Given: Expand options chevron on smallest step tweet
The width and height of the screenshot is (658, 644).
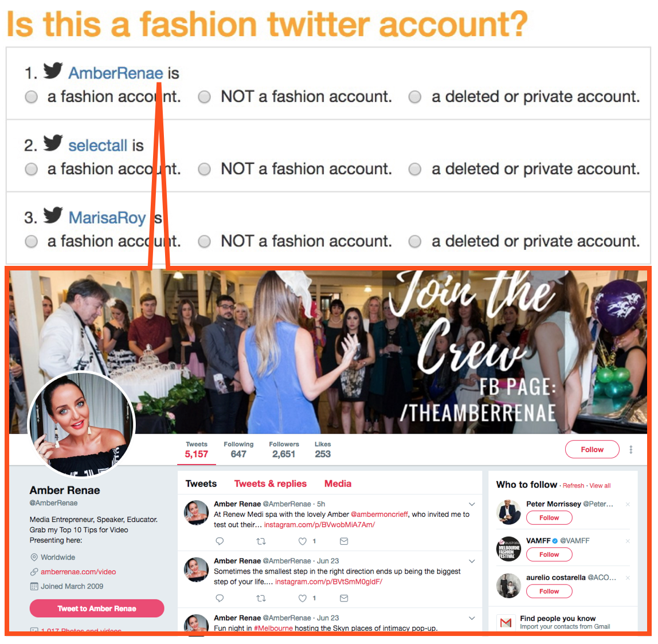Looking at the screenshot, I should pyautogui.click(x=472, y=561).
